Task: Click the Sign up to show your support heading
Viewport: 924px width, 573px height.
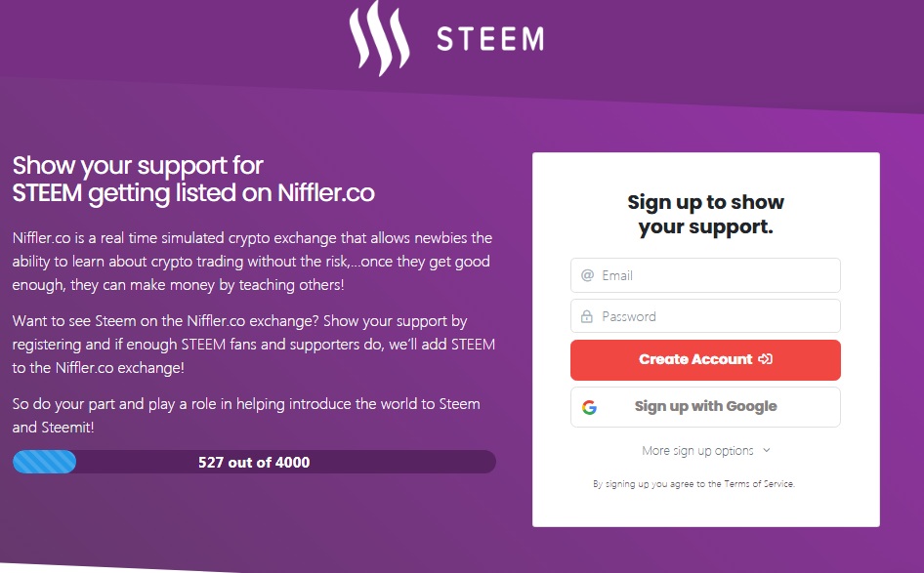Action: coord(705,215)
